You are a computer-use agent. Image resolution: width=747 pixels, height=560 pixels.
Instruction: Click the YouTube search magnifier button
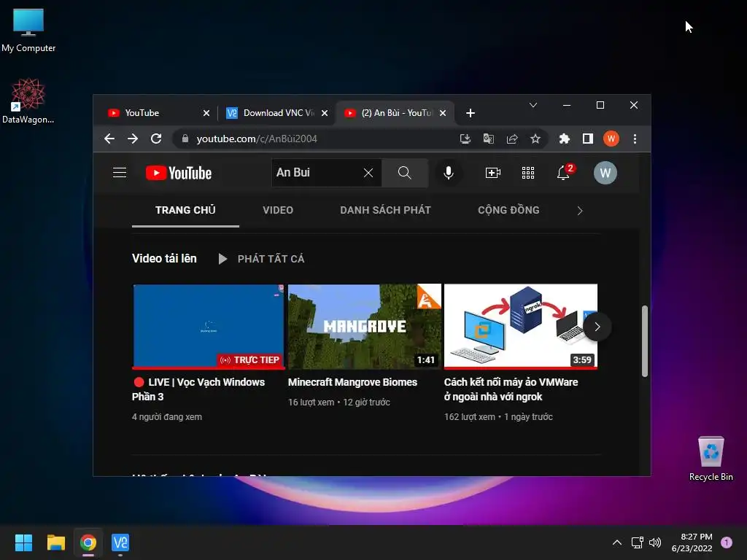coord(404,173)
